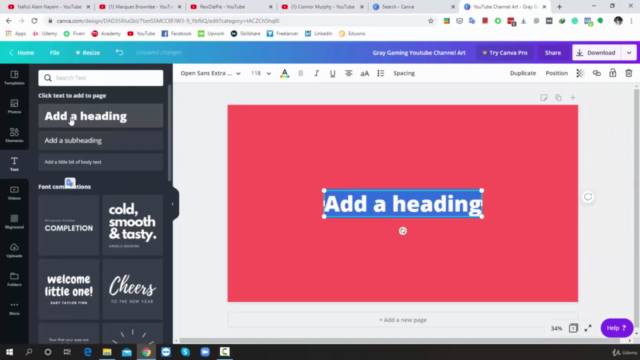Open the 34% zoom level control
Viewport: 640px width, 360px height.
556,328
